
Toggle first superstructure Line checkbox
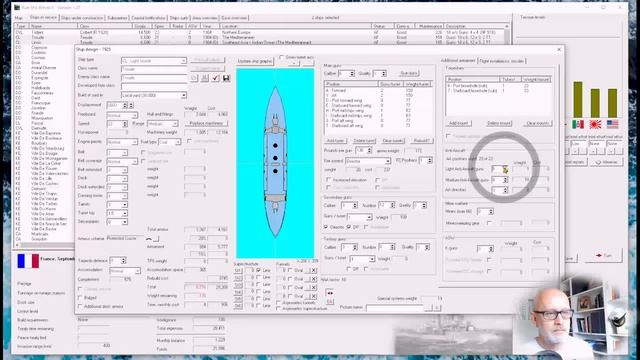258,270
